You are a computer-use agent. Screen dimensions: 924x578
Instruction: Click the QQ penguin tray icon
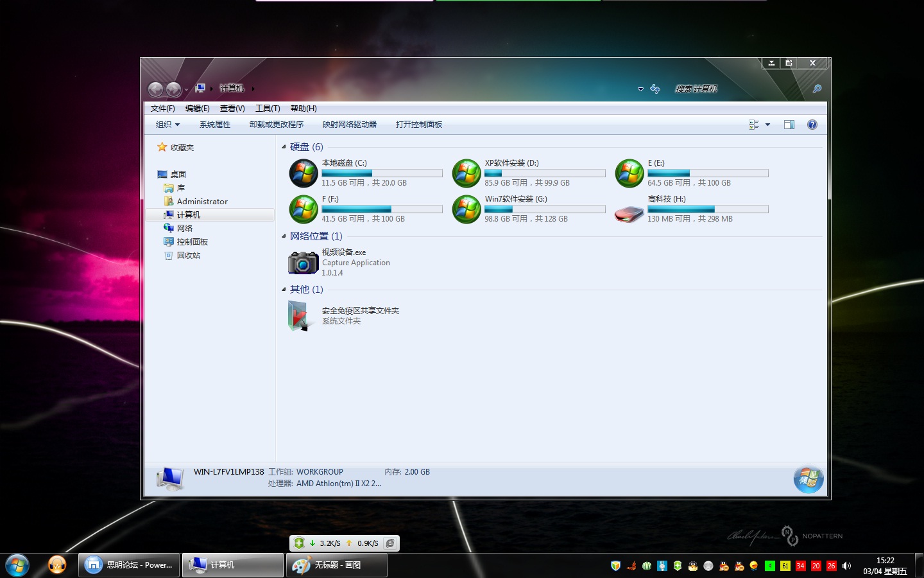(693, 566)
